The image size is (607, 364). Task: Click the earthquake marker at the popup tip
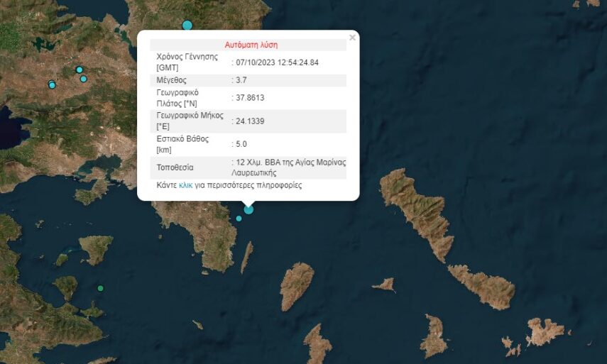[248, 209]
